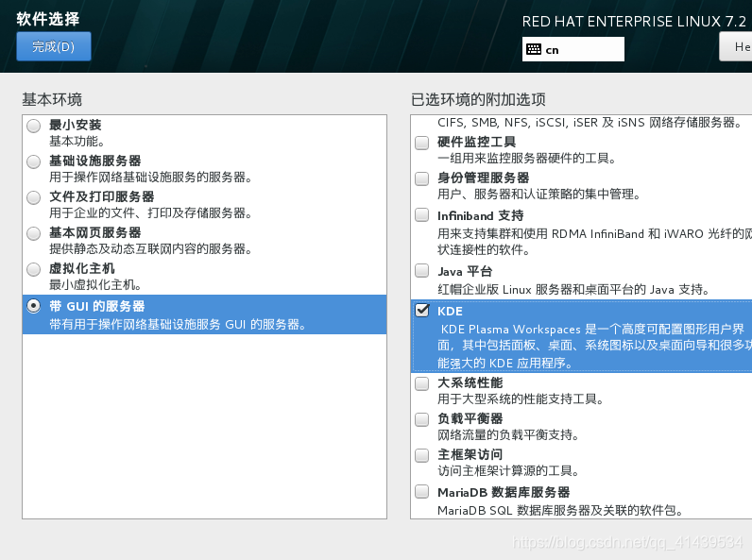The width and height of the screenshot is (752, 560).
Task: Select the 带 GUI 的服务器 radio button
Action: [x=34, y=306]
